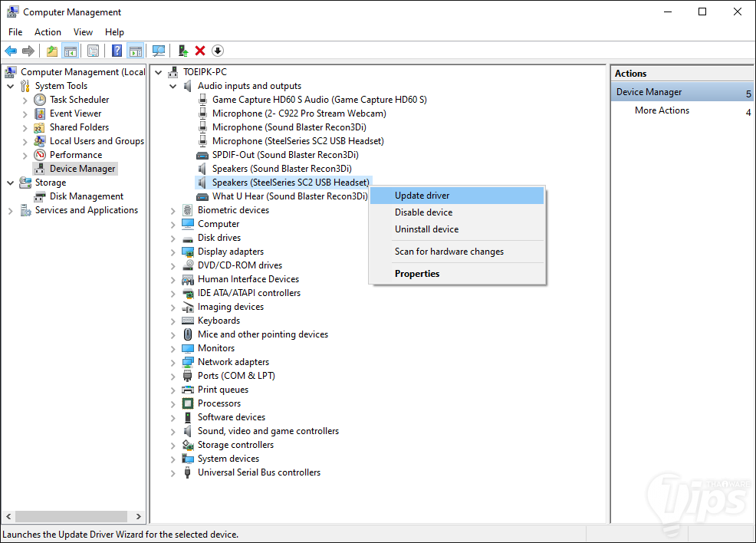
Task: Click left pane scroll right arrow
Action: 138,516
